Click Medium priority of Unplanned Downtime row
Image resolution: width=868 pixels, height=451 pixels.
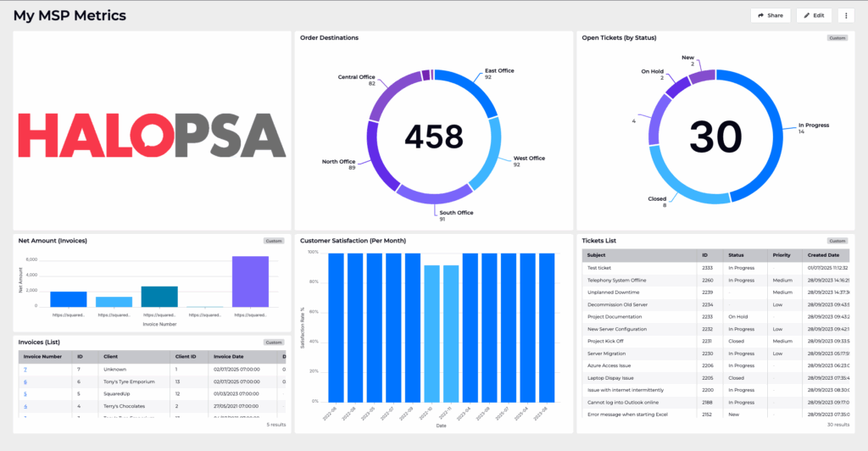point(782,292)
